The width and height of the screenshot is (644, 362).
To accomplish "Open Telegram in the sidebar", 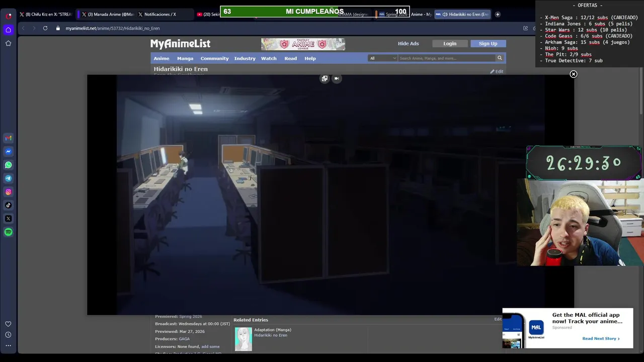I will tap(9, 178).
